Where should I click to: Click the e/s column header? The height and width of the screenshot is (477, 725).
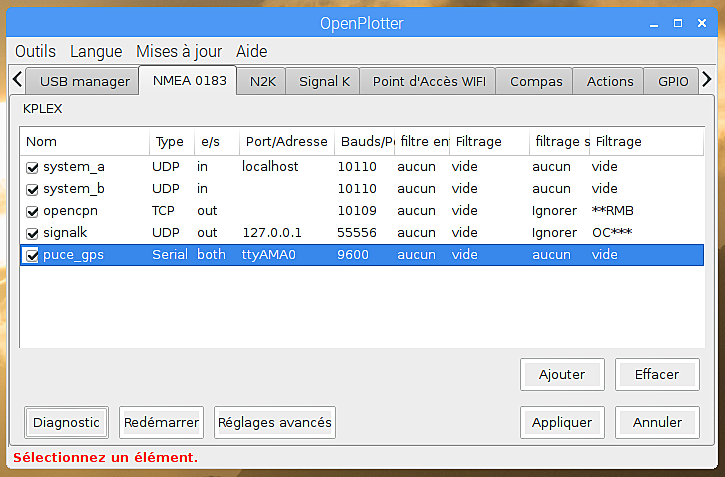(217, 141)
